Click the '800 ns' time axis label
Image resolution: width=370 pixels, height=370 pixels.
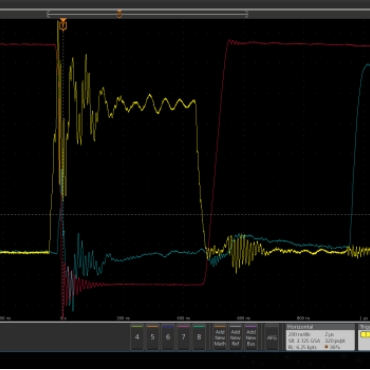pos(303,318)
